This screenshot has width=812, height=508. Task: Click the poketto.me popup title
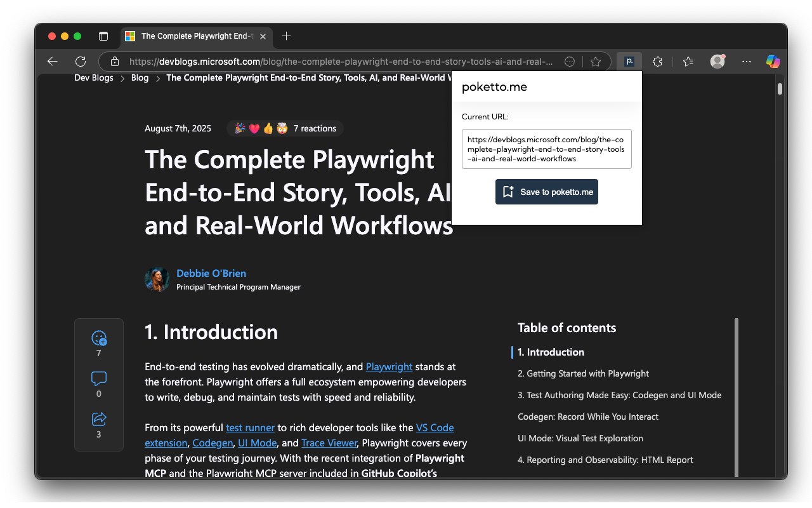494,87
